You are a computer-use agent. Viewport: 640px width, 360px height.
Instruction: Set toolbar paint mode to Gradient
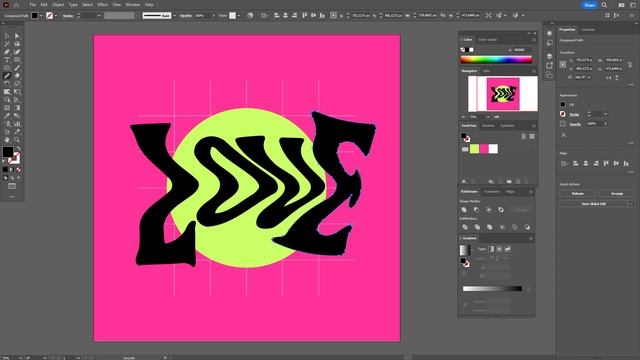click(x=12, y=169)
